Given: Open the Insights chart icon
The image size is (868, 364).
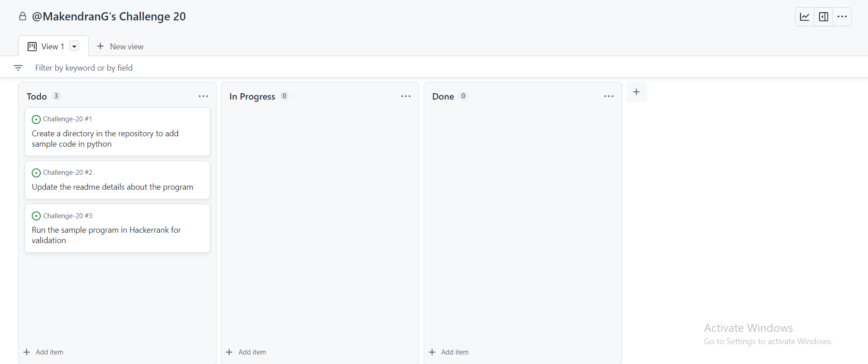Looking at the screenshot, I should tap(805, 17).
